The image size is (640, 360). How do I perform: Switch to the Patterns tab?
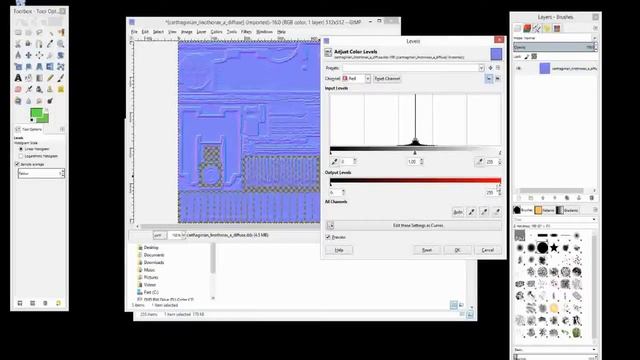(x=544, y=210)
